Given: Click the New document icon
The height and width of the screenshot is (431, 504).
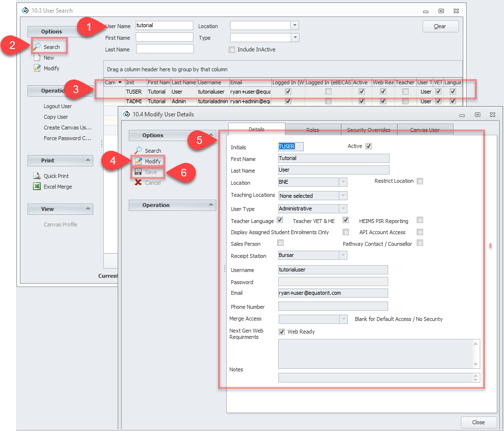Looking at the screenshot, I should coord(37,58).
